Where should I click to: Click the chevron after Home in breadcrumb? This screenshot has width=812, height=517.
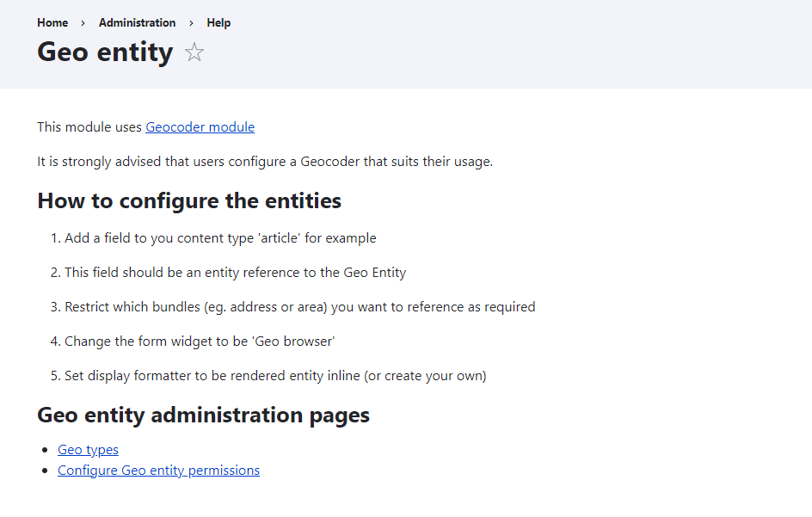point(83,22)
